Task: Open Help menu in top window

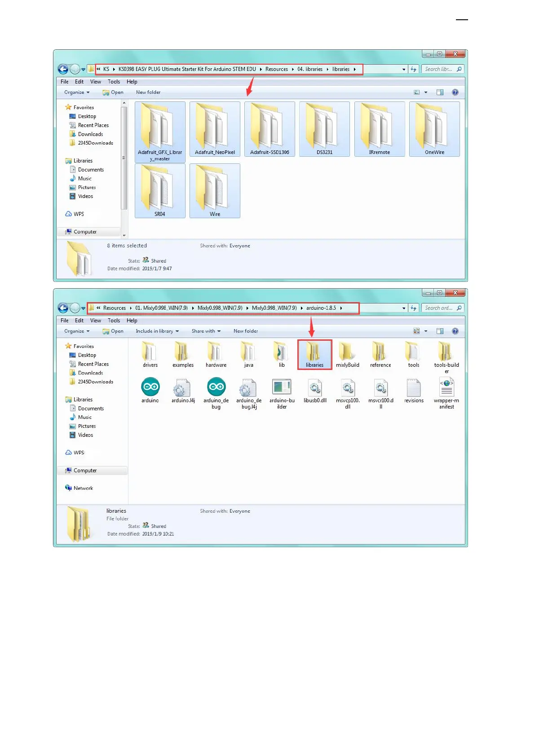Action: 132,82
